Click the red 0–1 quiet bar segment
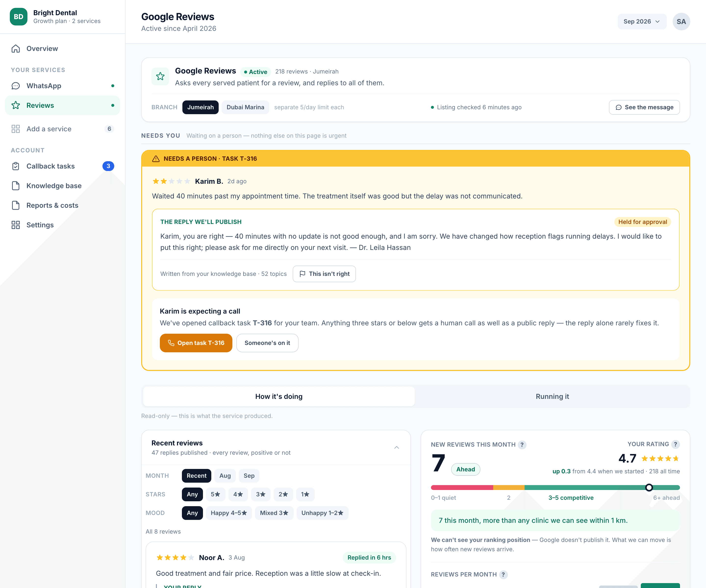The image size is (706, 588). (462, 488)
